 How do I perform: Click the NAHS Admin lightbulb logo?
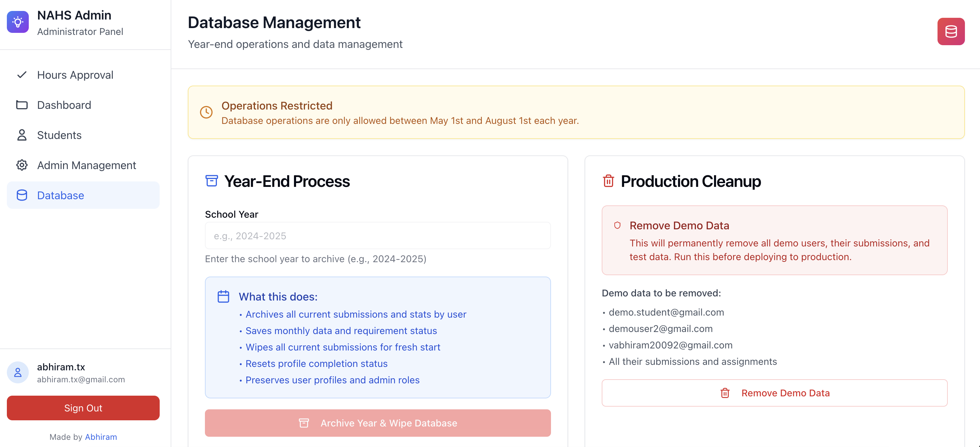click(x=17, y=22)
